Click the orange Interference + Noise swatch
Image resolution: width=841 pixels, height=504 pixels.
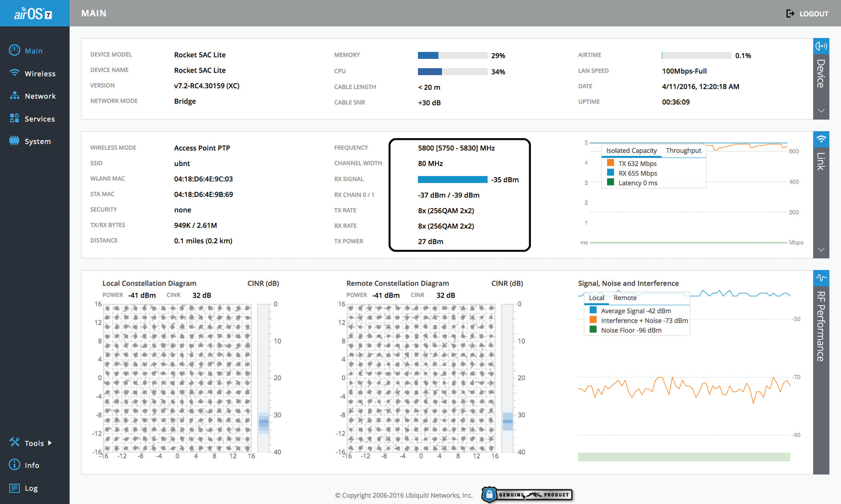point(593,320)
